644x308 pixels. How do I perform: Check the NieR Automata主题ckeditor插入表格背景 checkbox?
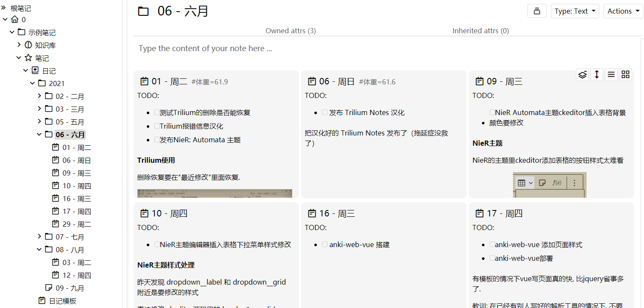point(492,113)
